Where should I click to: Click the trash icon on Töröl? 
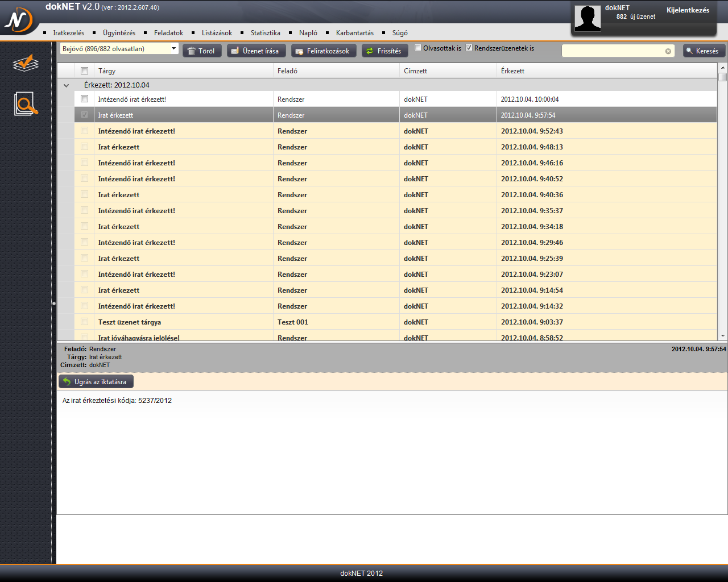tap(192, 51)
